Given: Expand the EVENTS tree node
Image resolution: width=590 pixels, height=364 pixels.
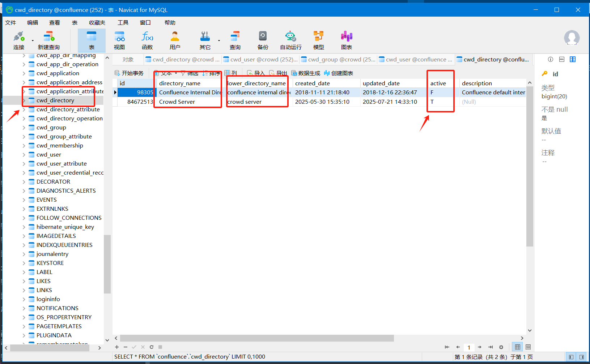Looking at the screenshot, I should click(x=24, y=200).
